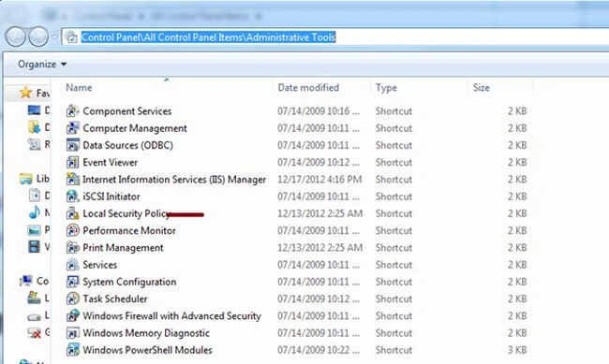Click the address bar path field

(x=335, y=37)
